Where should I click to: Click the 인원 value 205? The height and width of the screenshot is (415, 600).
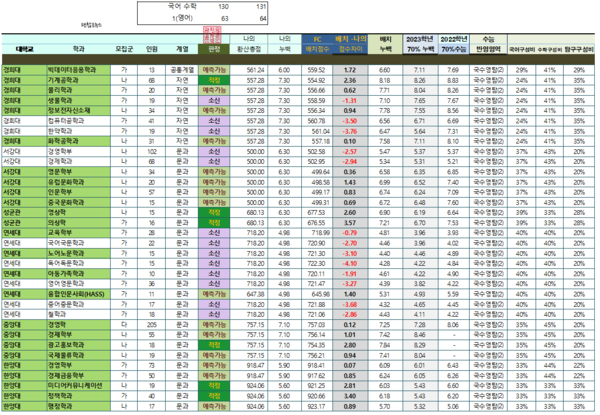[152, 325]
